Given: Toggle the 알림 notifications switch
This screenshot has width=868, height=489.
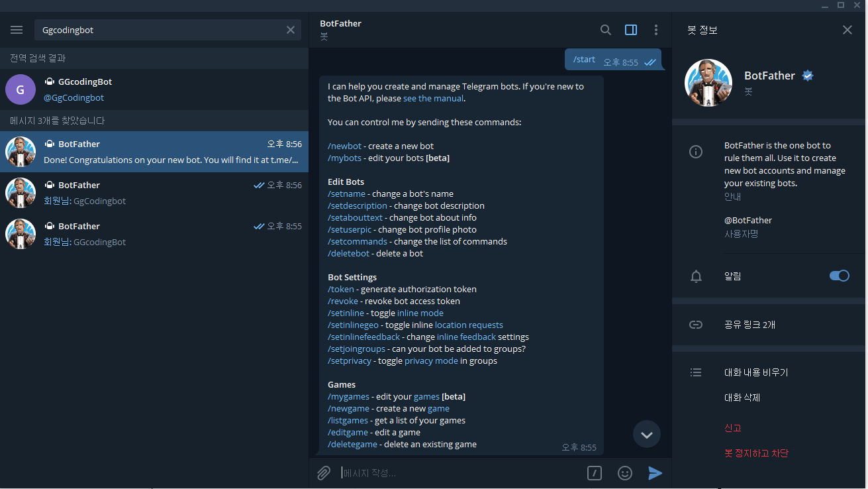Looking at the screenshot, I should (840, 276).
